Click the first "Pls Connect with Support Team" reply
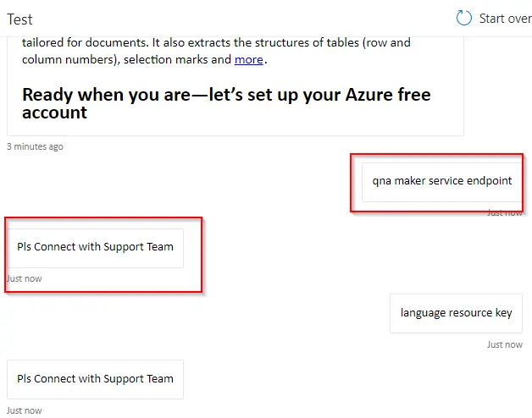Viewport: 532px width, 418px height. (x=95, y=247)
